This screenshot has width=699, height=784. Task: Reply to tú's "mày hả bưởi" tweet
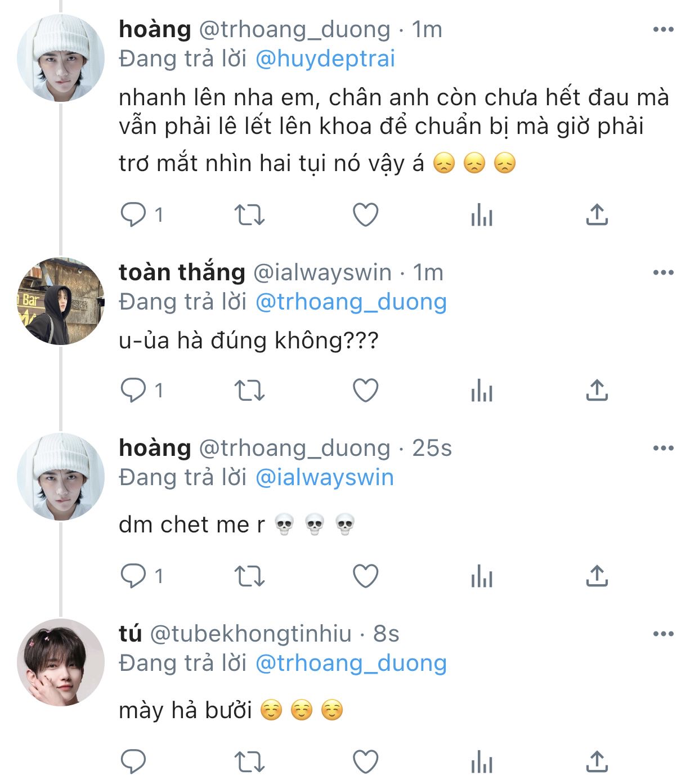(x=134, y=762)
